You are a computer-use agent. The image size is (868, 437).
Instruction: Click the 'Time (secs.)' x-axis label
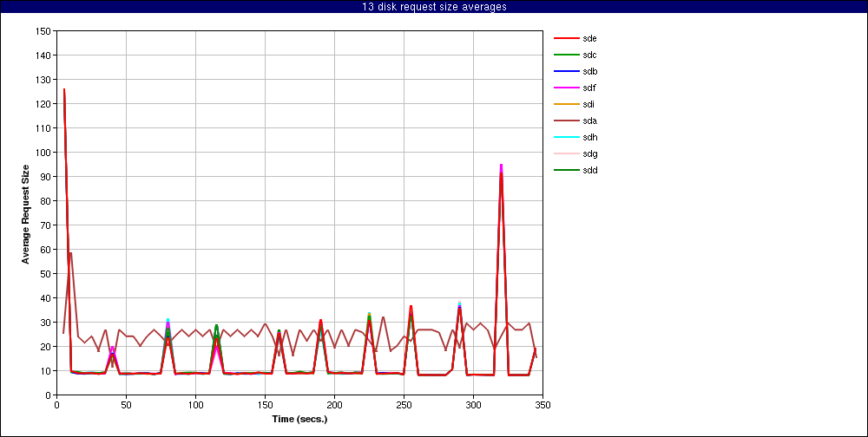(x=299, y=420)
